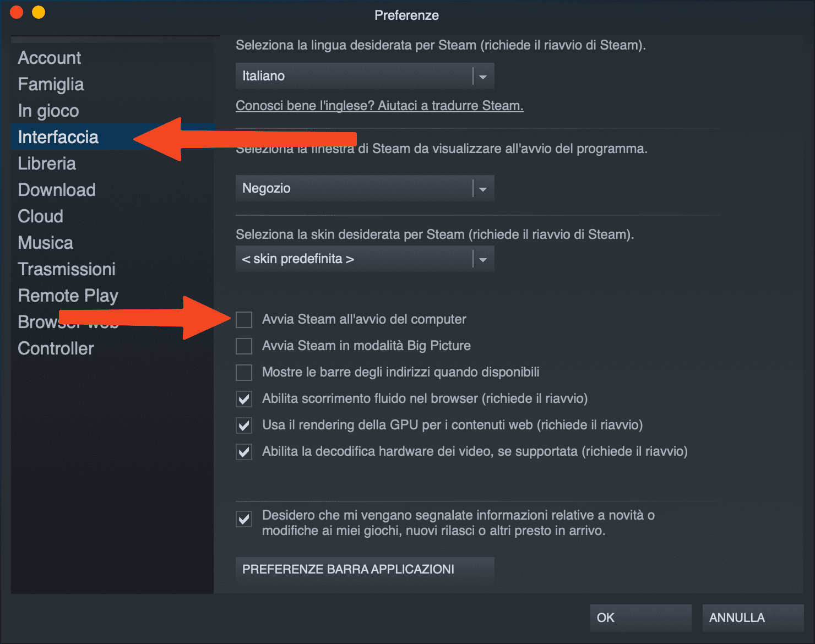Click ANNULLA to cancel changes

point(753,618)
